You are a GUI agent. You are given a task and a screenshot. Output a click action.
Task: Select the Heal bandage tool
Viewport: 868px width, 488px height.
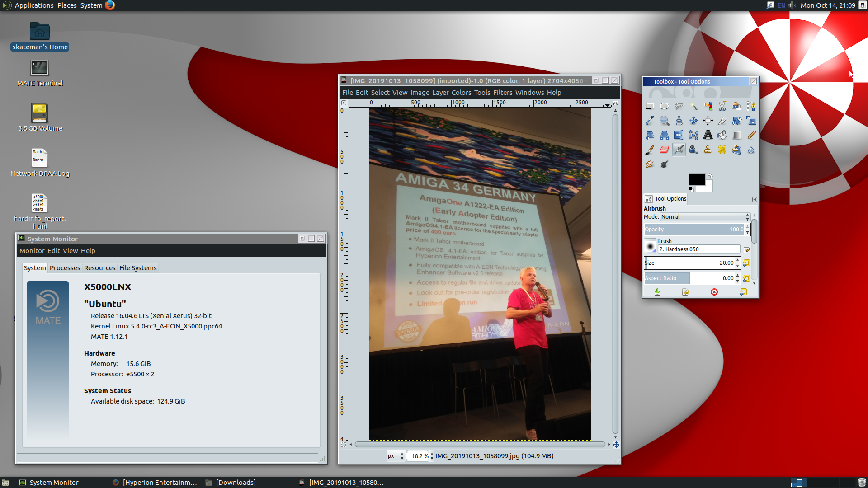click(x=722, y=150)
